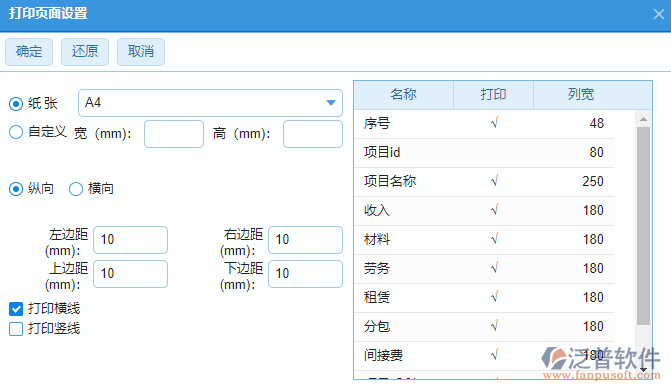Focus the 右边距 input field
Image resolution: width=671 pixels, height=391 pixels.
(x=306, y=240)
